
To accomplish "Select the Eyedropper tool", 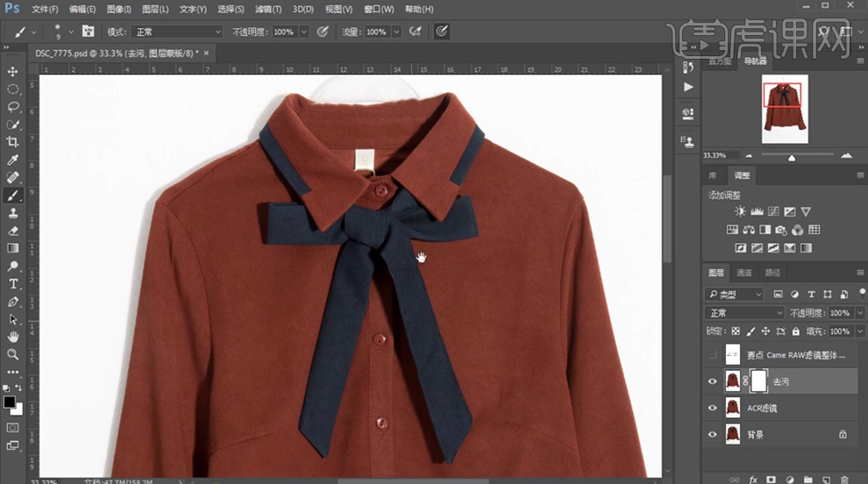I will [x=13, y=160].
